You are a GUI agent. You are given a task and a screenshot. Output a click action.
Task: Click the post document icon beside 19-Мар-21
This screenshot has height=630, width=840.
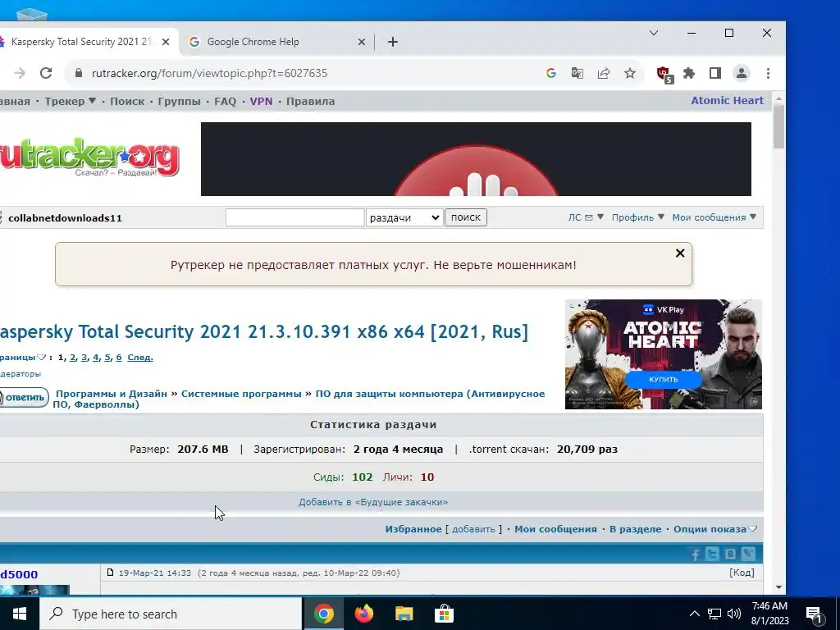pos(111,573)
